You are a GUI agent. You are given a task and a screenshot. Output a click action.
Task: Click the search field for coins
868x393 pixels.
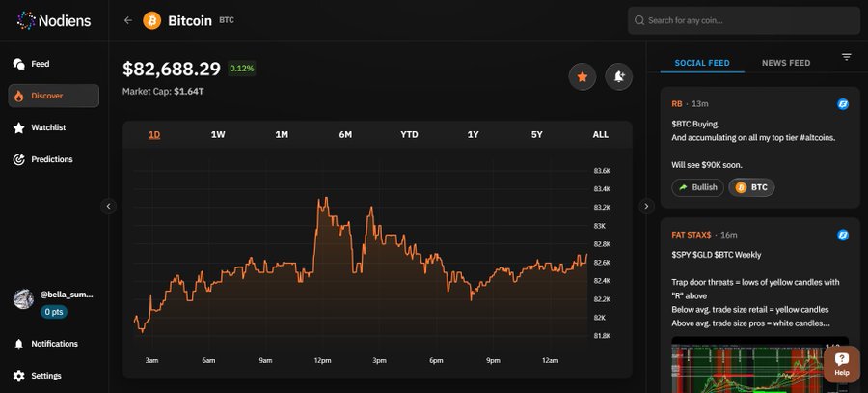coord(744,20)
